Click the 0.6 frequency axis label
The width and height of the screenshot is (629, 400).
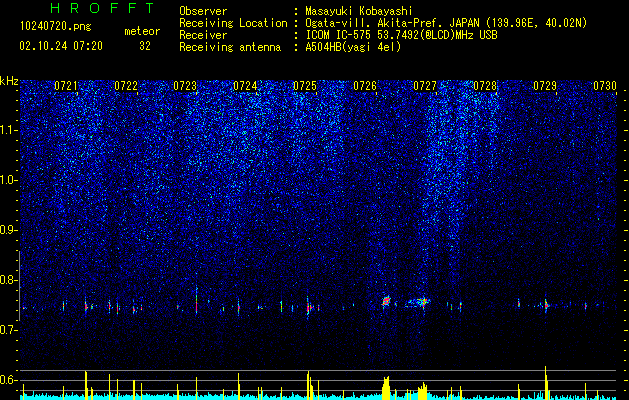point(9,380)
